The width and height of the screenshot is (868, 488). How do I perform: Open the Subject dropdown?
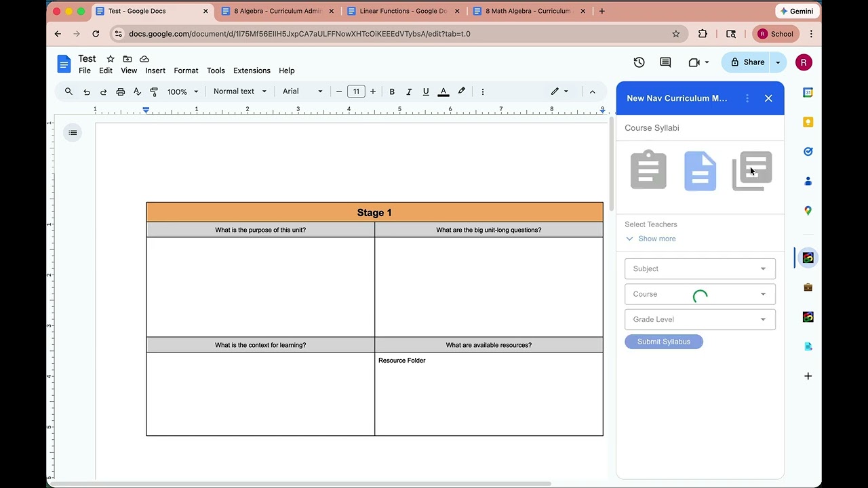point(700,269)
